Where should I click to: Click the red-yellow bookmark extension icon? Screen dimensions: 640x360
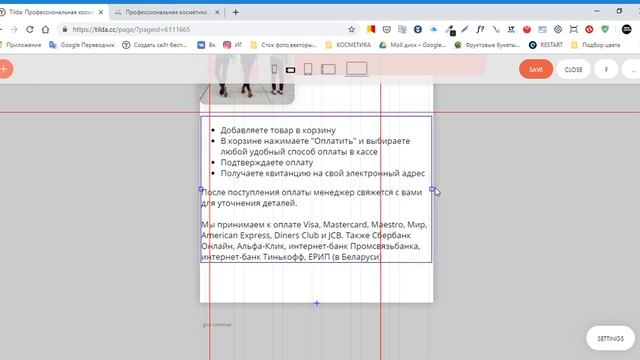371,29
